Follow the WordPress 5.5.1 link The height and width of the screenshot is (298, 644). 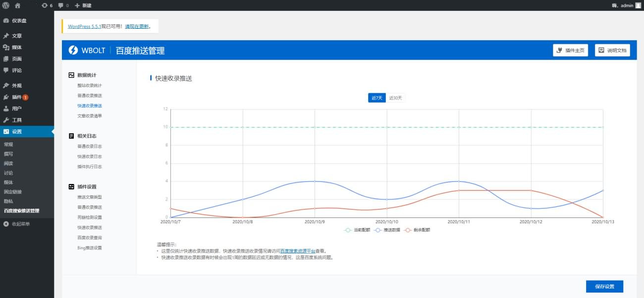[84, 26]
